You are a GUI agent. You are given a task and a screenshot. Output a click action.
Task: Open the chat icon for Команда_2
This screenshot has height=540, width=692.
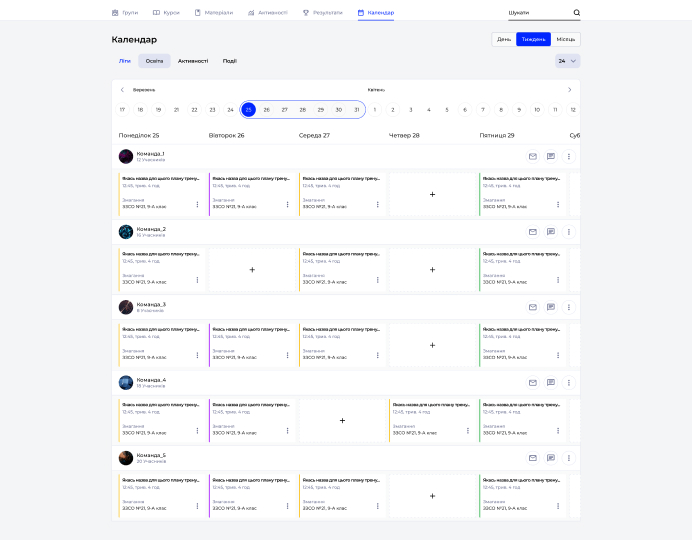click(x=551, y=232)
